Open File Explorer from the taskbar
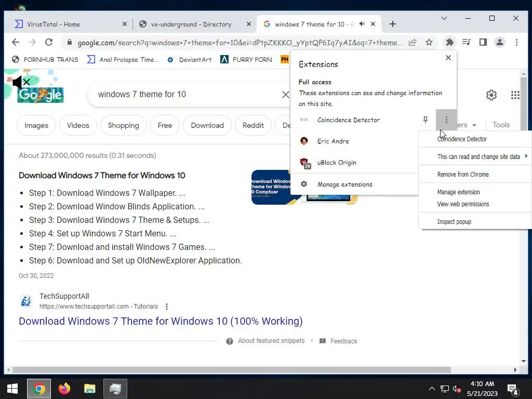 [90, 389]
